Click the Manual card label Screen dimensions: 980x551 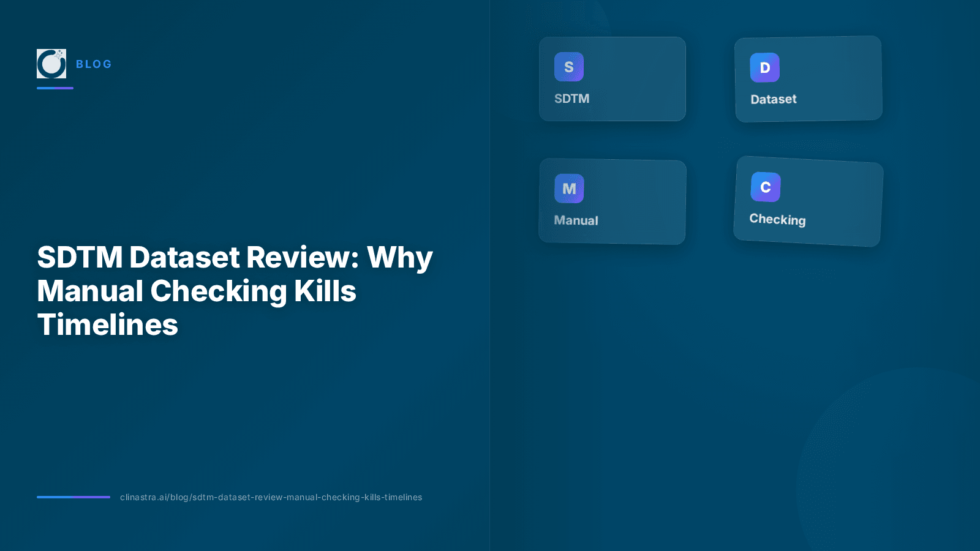point(576,220)
